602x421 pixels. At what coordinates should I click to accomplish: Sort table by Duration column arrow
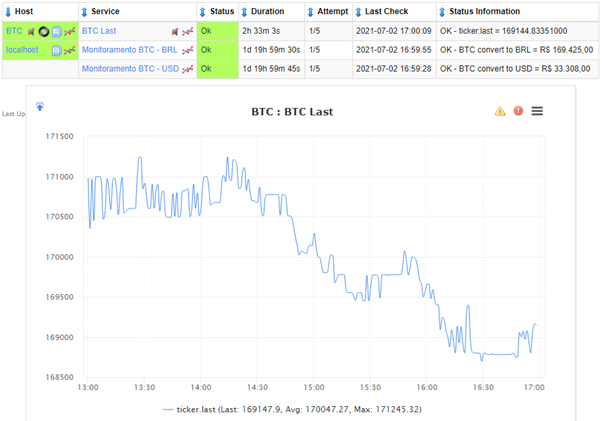coord(244,12)
